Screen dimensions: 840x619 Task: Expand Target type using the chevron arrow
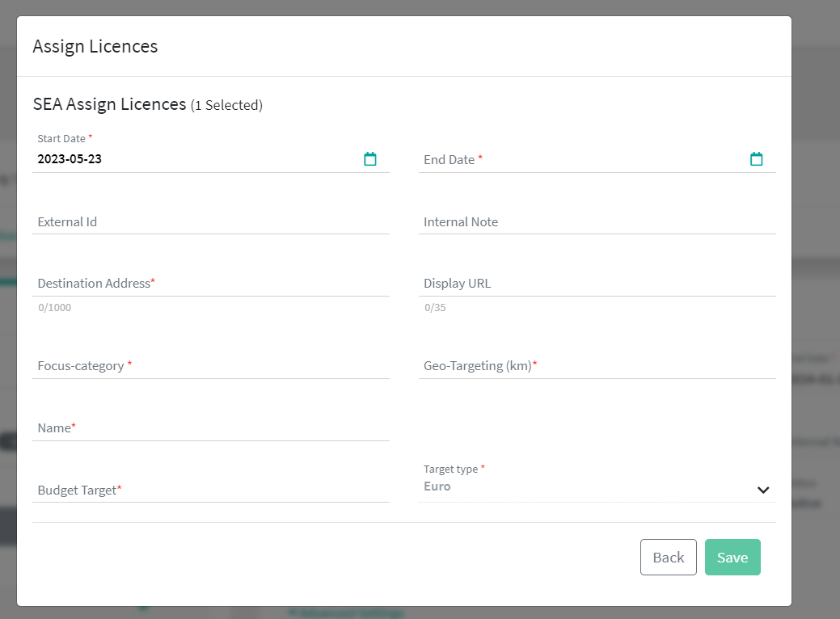tap(762, 490)
